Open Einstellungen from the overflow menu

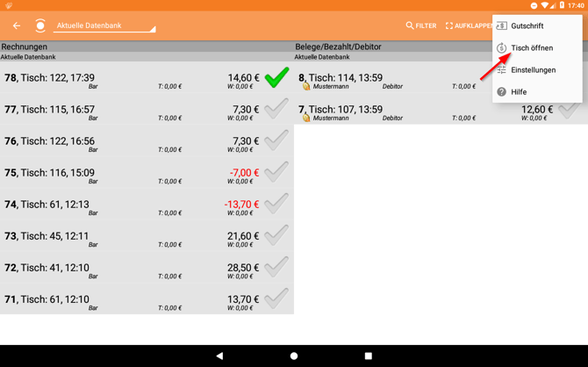(533, 70)
